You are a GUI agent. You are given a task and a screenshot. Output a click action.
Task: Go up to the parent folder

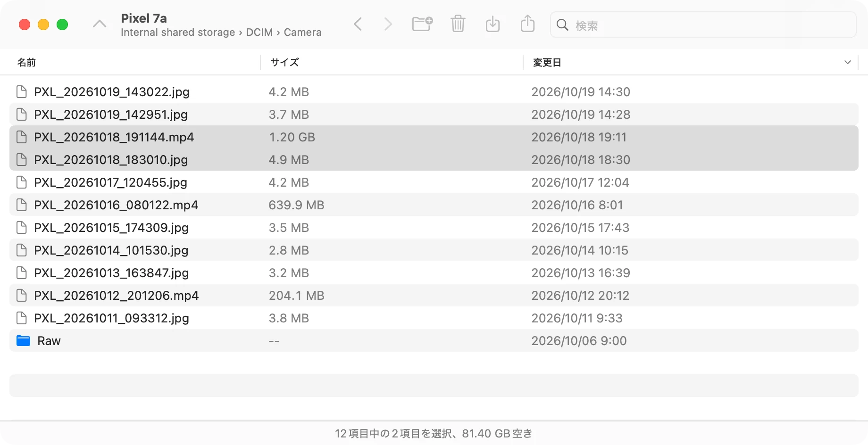click(100, 25)
